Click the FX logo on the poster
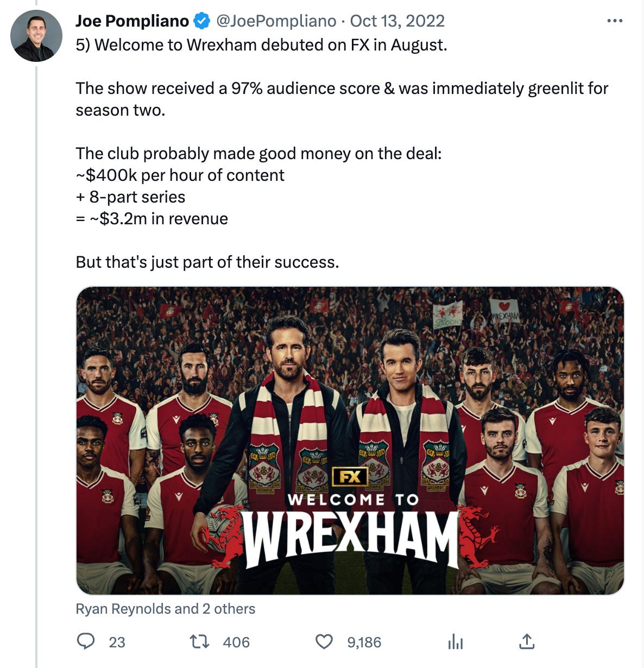Image resolution: width=644 pixels, height=668 pixels. [350, 477]
